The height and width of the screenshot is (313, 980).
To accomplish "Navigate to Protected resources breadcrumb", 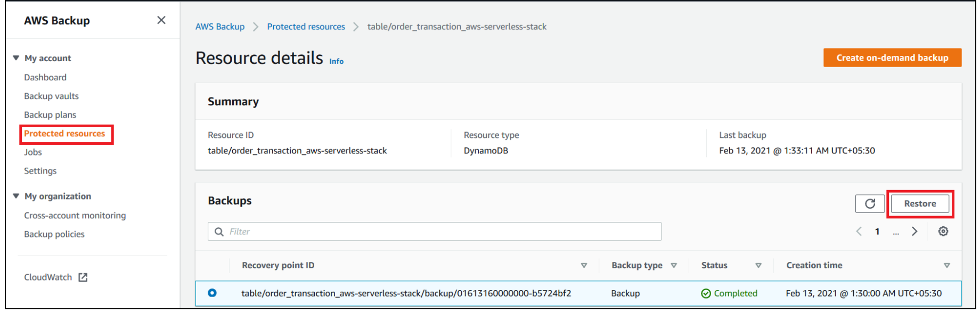I will click(x=306, y=27).
